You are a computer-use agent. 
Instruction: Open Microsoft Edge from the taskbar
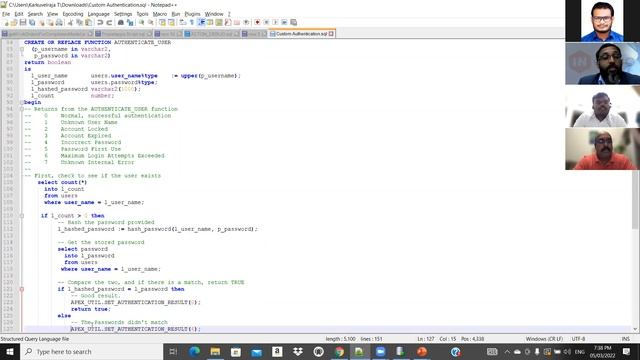pyautogui.click(x=194, y=351)
